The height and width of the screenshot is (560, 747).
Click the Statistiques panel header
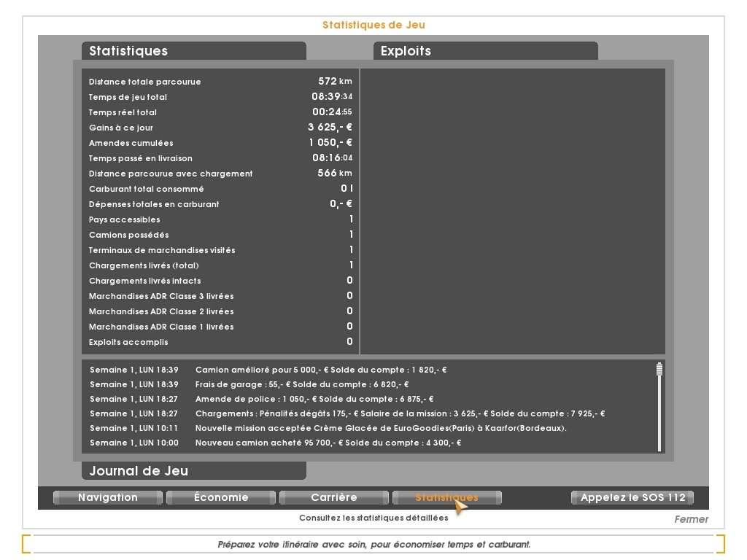click(193, 51)
